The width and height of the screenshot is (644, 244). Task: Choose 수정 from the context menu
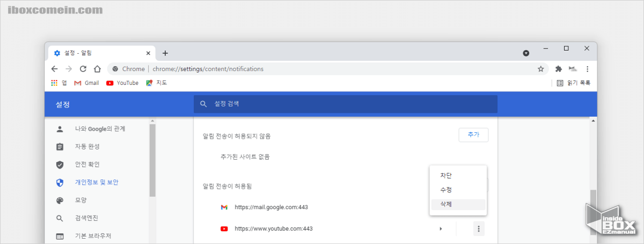(458, 190)
